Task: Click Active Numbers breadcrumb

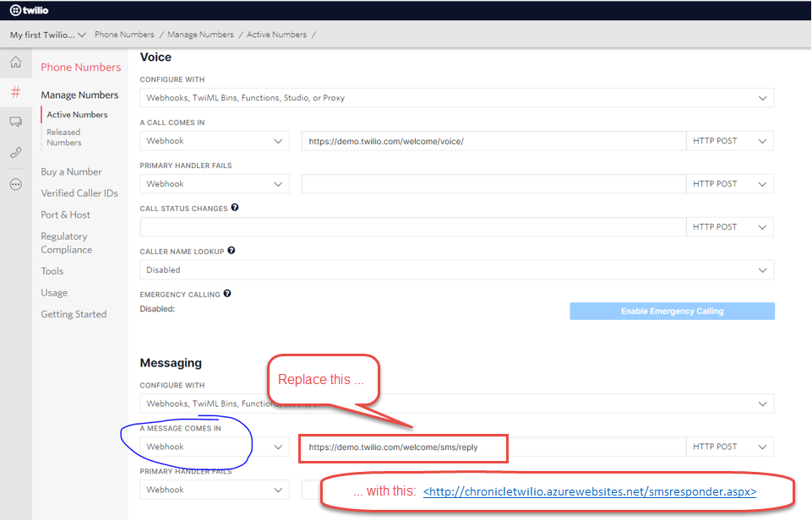Action: pyautogui.click(x=276, y=35)
